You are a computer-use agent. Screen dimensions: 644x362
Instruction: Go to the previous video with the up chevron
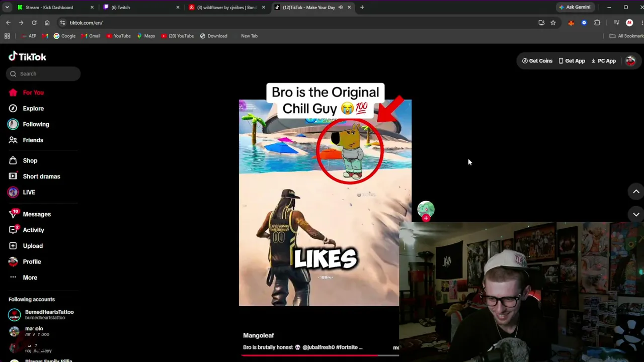pos(636,192)
